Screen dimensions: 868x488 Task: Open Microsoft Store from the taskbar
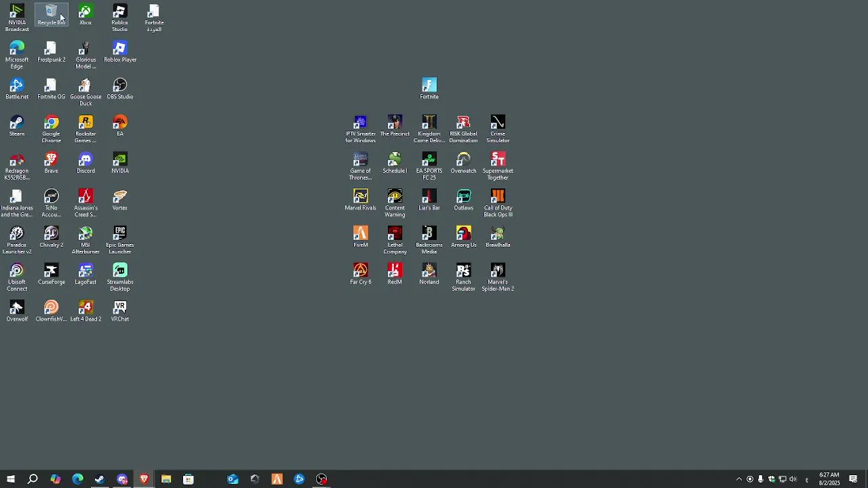pyautogui.click(x=189, y=479)
